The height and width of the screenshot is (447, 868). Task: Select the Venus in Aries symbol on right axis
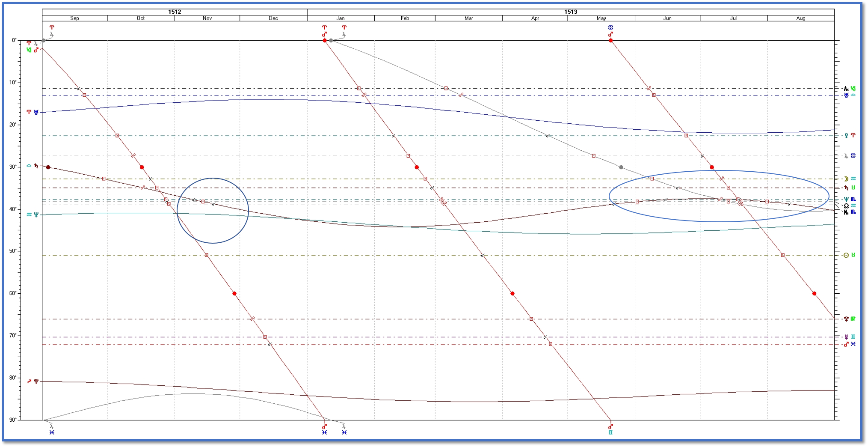click(849, 136)
